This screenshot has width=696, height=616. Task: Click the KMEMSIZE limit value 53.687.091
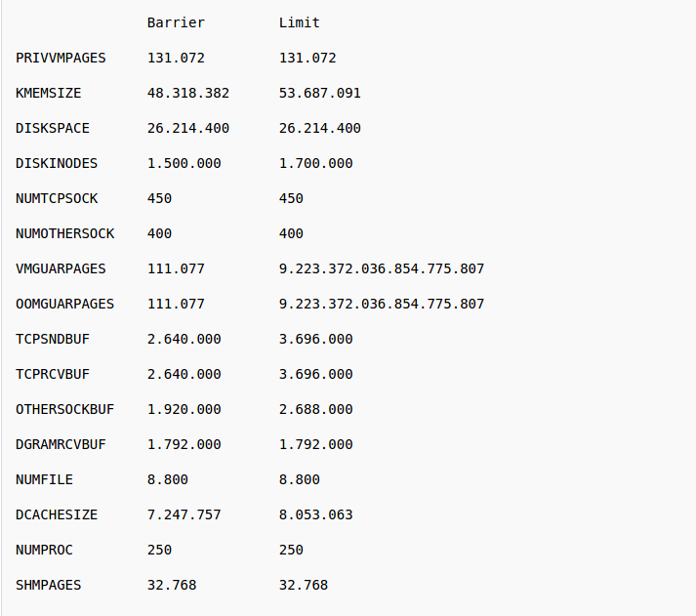(x=319, y=93)
